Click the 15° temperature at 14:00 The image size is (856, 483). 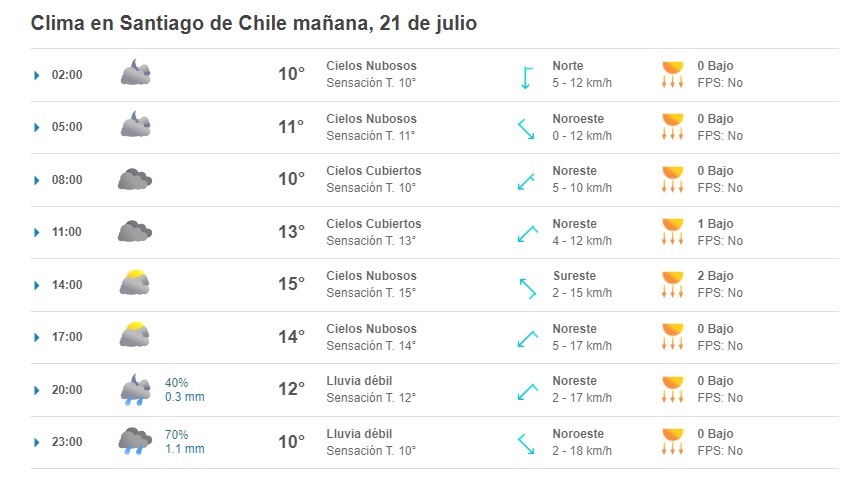tap(291, 284)
